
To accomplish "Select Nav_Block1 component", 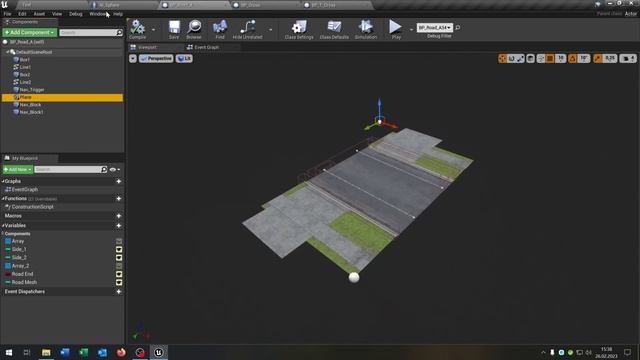I will (x=31, y=112).
